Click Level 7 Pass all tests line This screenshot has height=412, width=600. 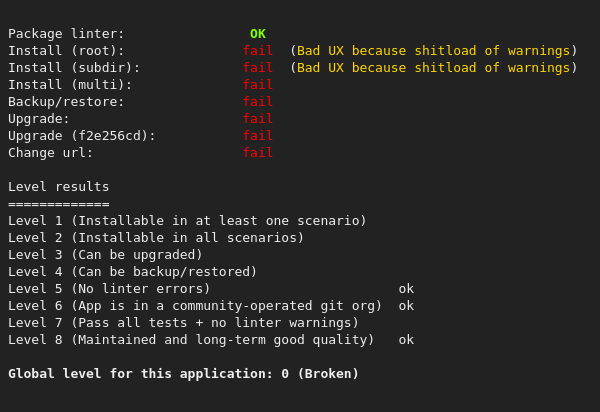(x=183, y=323)
